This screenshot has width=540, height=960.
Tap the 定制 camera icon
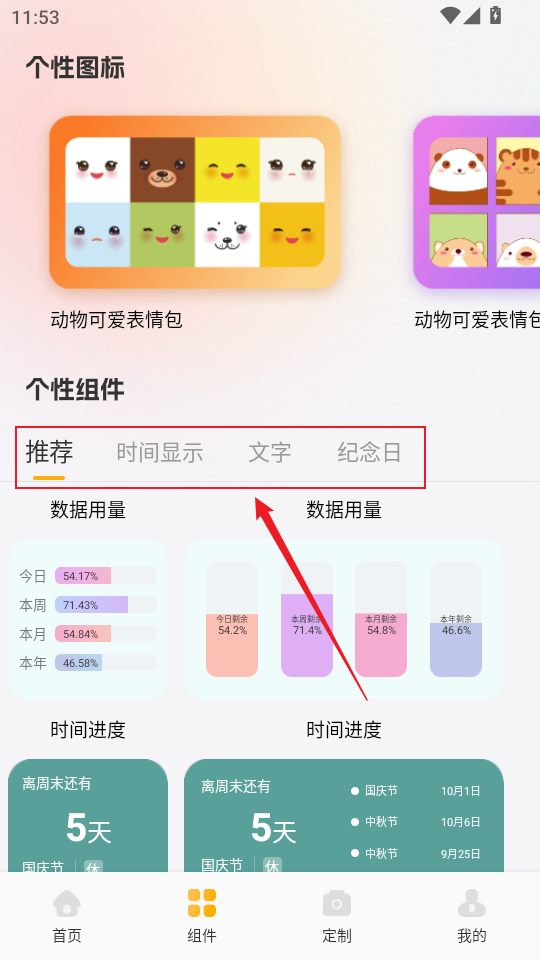coord(337,904)
